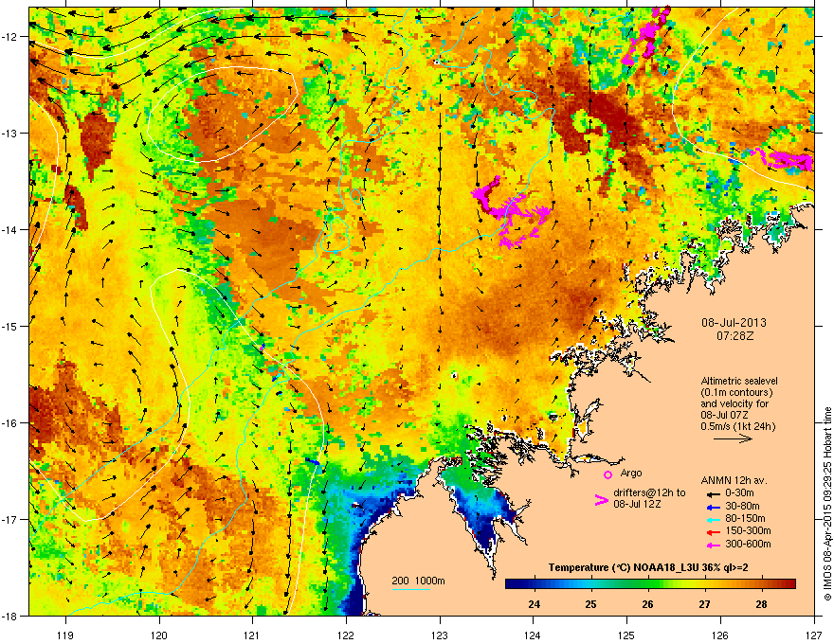Image resolution: width=834 pixels, height=644 pixels.
Task: Click the longitude axis label 121
Action: pyautogui.click(x=252, y=635)
